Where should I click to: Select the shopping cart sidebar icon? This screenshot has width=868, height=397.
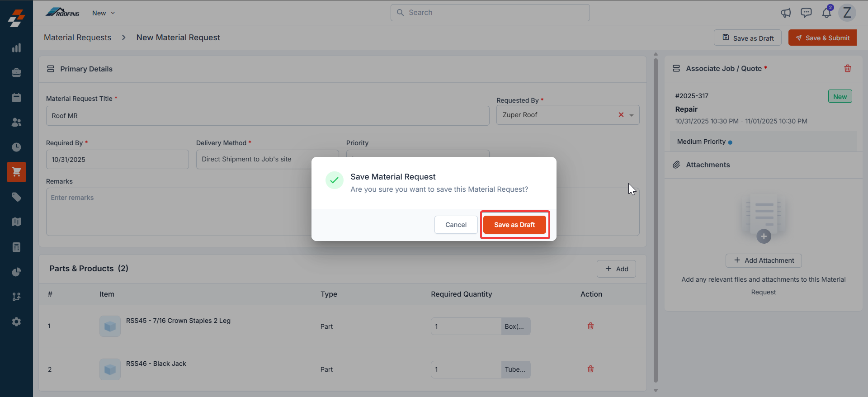[x=16, y=172]
